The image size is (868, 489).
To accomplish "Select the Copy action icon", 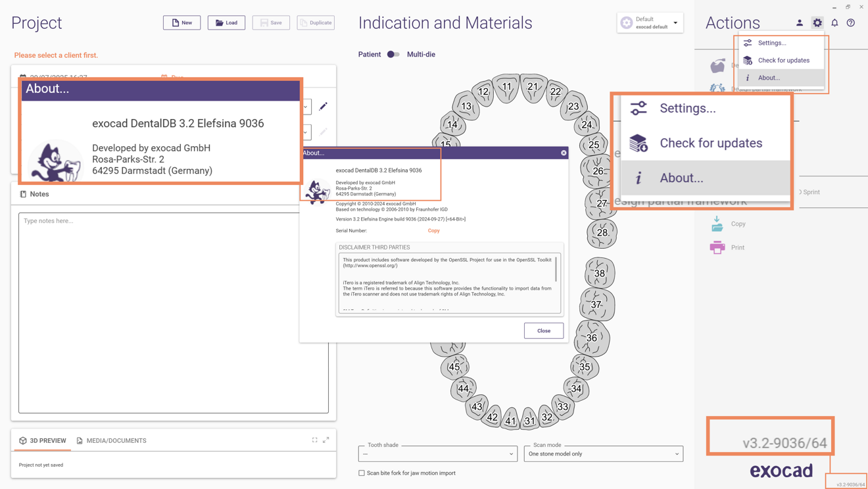I will coord(718,224).
